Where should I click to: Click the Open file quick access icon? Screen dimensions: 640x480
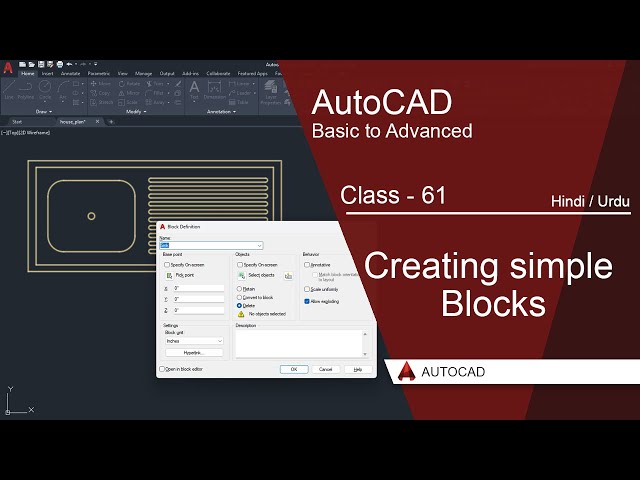[31, 64]
